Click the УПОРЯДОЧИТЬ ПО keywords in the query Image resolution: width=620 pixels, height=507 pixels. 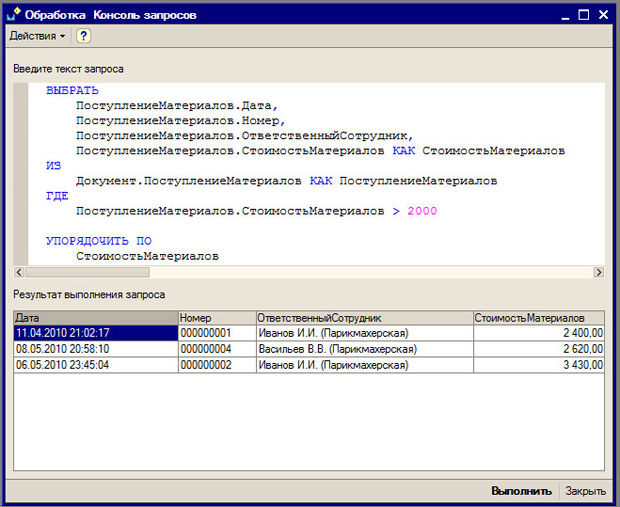98,241
